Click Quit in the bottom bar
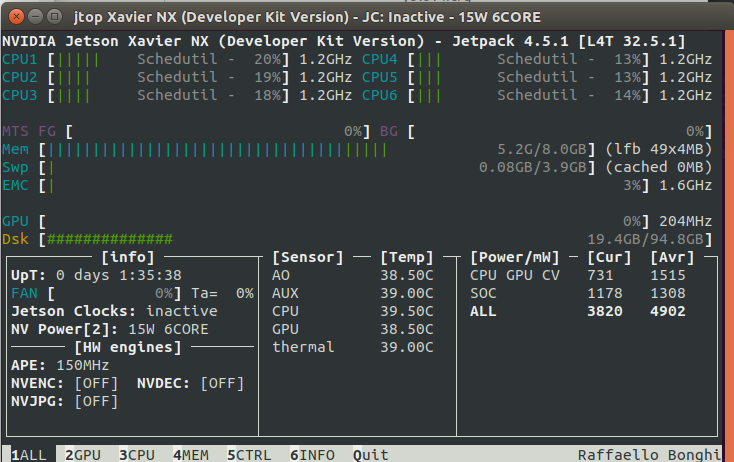Image resolution: width=734 pixels, height=462 pixels. click(x=371, y=455)
